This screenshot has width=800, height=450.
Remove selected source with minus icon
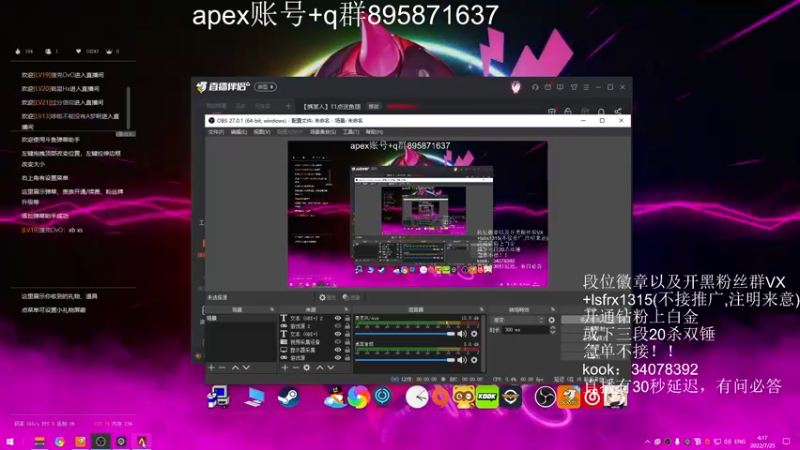pyautogui.click(x=295, y=367)
